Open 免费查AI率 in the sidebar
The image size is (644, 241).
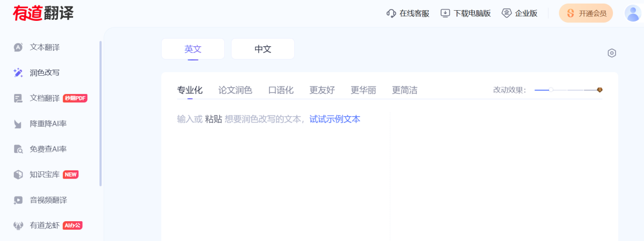click(x=48, y=149)
